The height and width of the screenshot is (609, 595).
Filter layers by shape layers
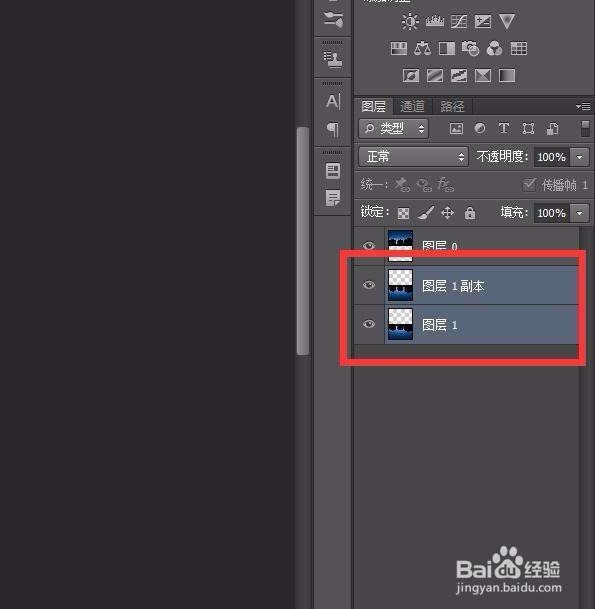(x=528, y=129)
